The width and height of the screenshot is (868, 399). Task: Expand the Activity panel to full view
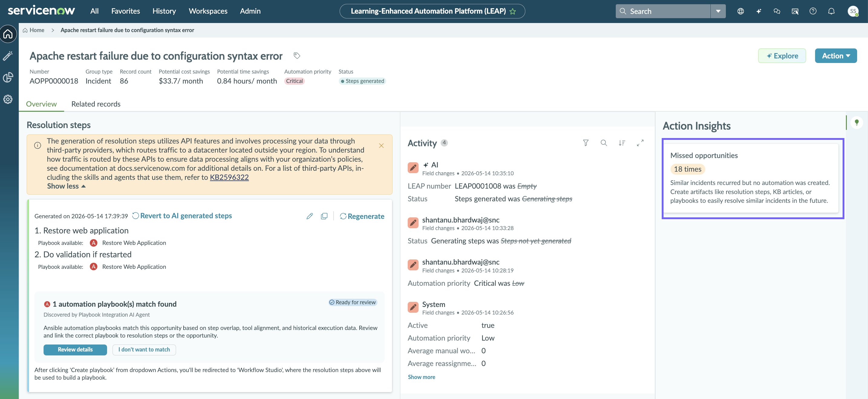[x=640, y=143]
